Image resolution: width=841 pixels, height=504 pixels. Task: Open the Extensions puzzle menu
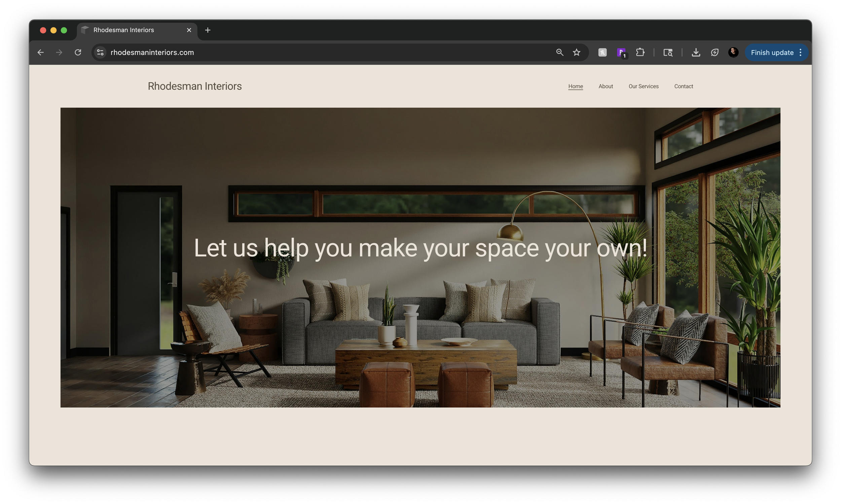pyautogui.click(x=640, y=52)
